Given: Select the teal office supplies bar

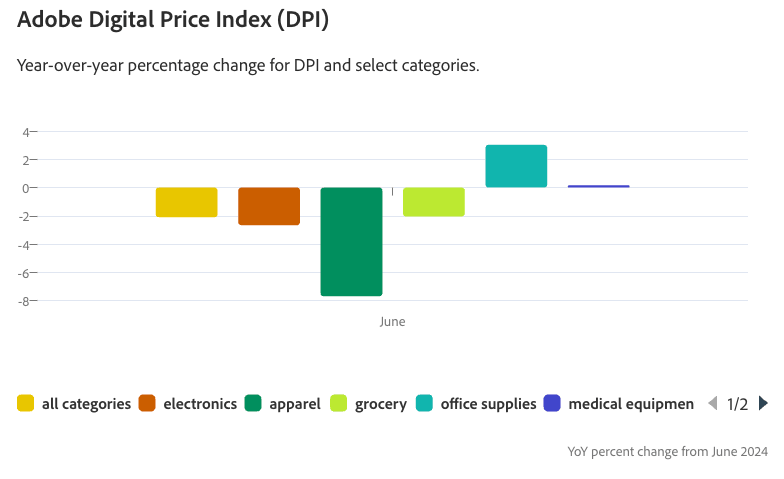Looking at the screenshot, I should click(516, 166).
